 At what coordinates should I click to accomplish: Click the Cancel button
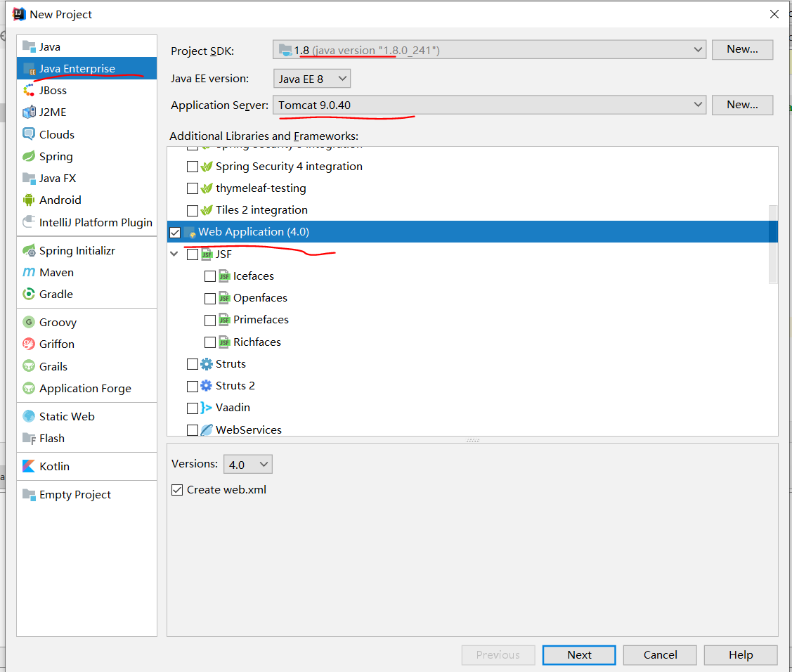[x=660, y=655]
